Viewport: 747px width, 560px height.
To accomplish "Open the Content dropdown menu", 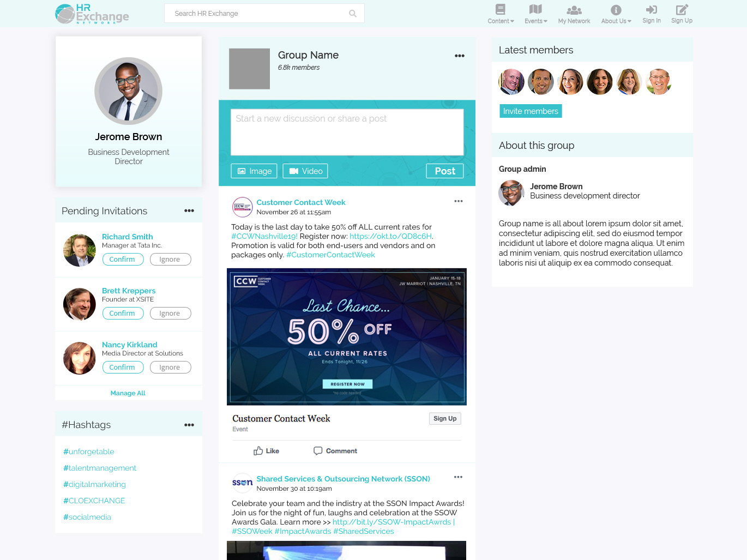I will point(501,14).
